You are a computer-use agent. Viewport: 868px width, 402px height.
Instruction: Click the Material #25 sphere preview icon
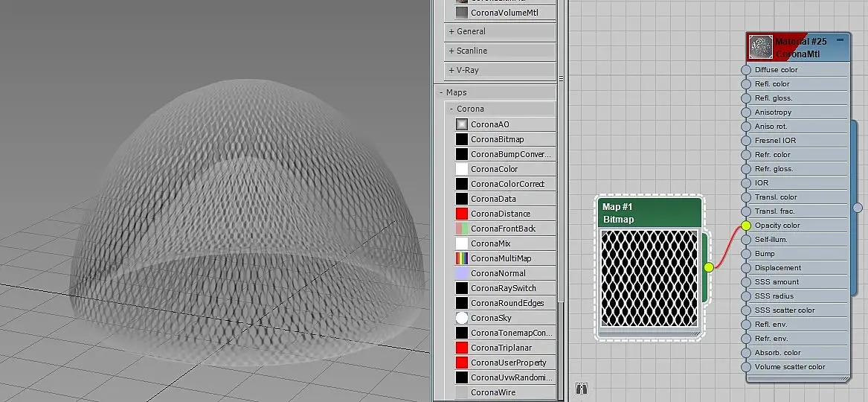761,47
